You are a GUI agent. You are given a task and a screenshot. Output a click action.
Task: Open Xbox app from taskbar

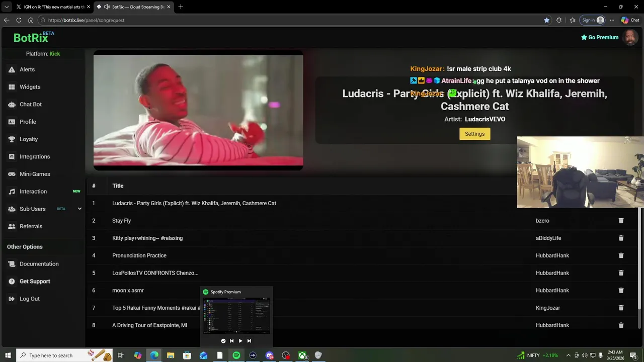(x=303, y=355)
